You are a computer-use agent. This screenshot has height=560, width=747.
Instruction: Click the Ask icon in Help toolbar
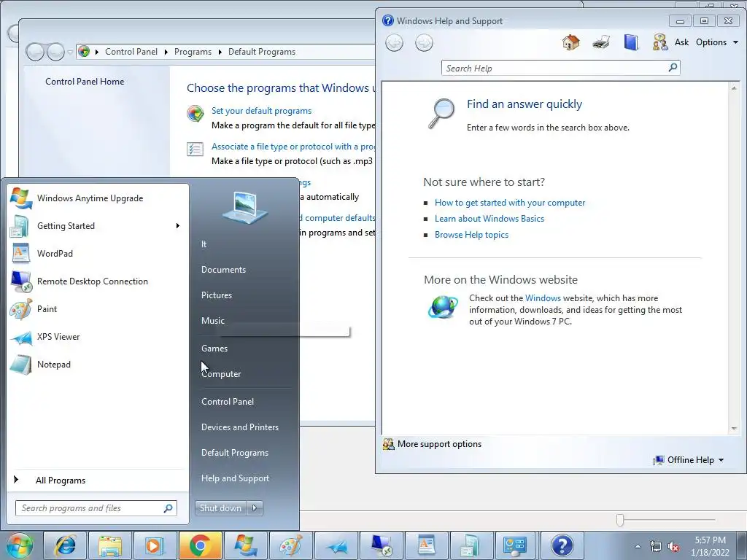click(660, 42)
